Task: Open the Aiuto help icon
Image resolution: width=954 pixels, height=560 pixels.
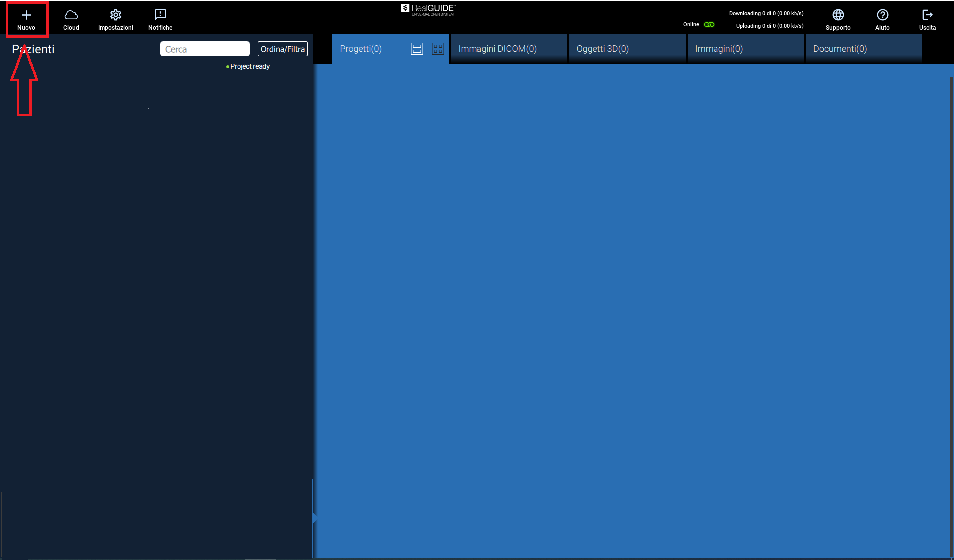Action: [x=882, y=16]
